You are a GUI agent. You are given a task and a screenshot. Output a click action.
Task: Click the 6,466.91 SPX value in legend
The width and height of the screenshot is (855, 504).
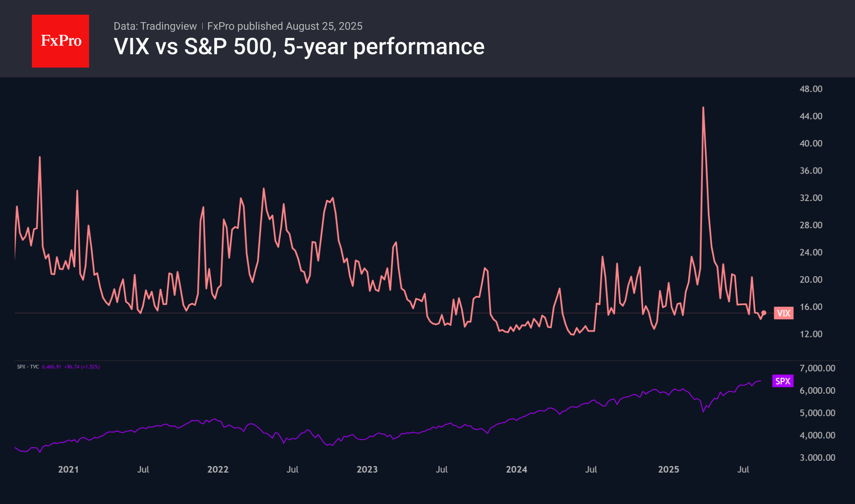pos(51,367)
